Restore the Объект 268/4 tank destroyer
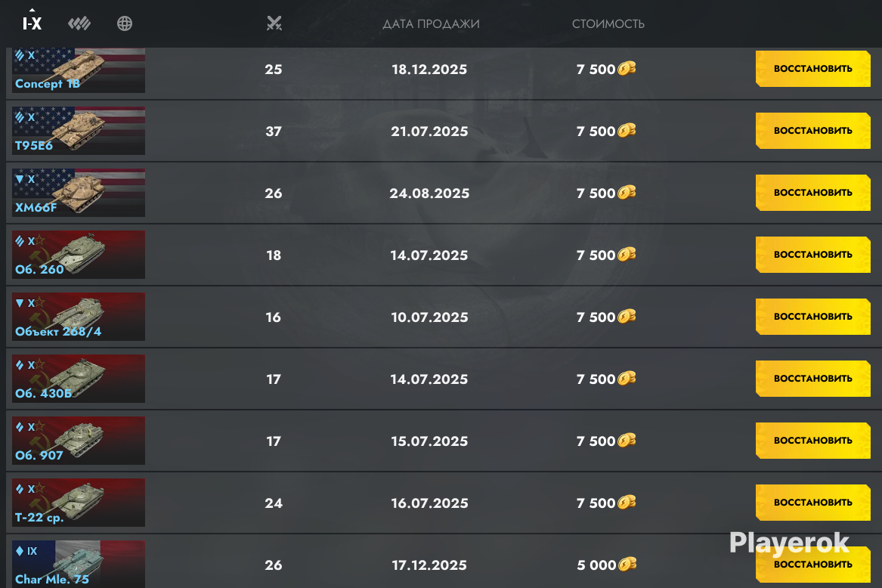The width and height of the screenshot is (882, 588). (x=812, y=316)
